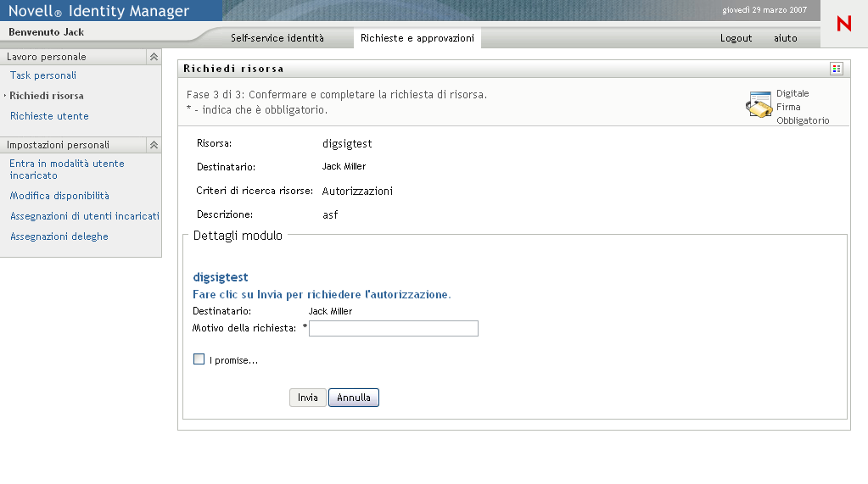Click the Novell N logo icon
Viewport: 868px width, 484px height.
point(843,24)
